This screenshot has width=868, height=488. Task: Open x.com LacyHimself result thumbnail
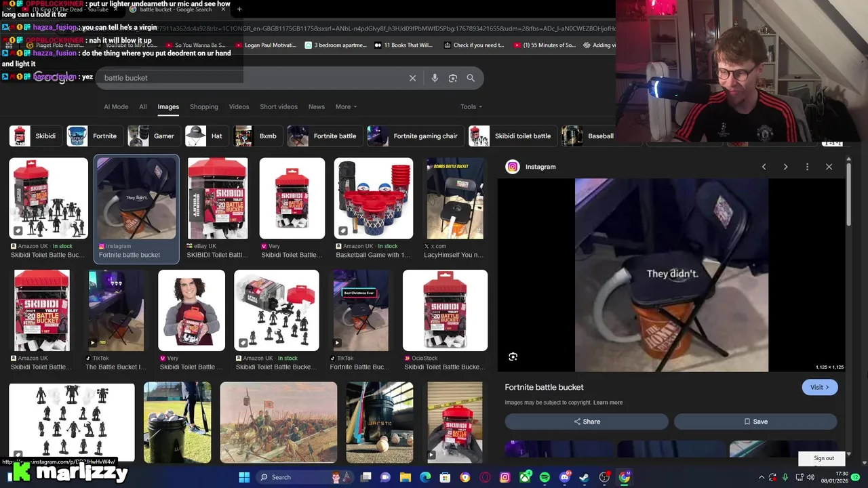pos(455,199)
